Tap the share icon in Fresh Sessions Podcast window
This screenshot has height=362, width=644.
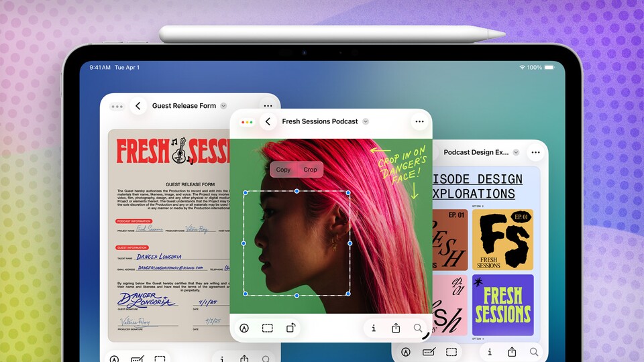(x=396, y=328)
